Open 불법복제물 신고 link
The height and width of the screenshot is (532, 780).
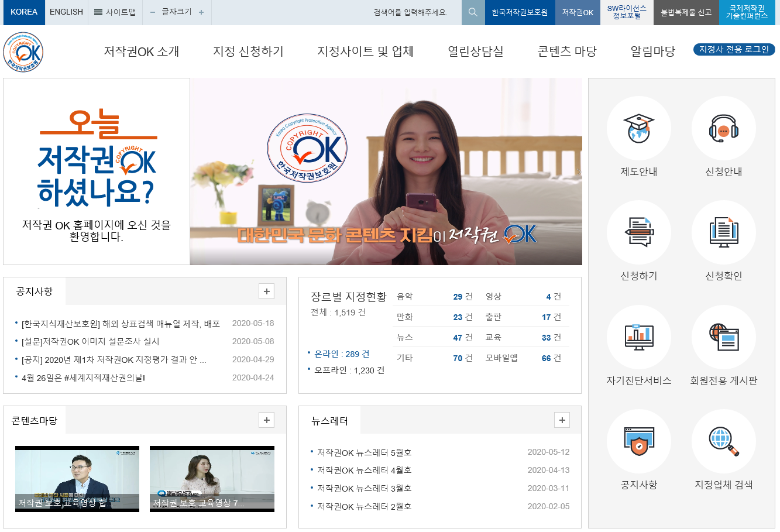[686, 12]
